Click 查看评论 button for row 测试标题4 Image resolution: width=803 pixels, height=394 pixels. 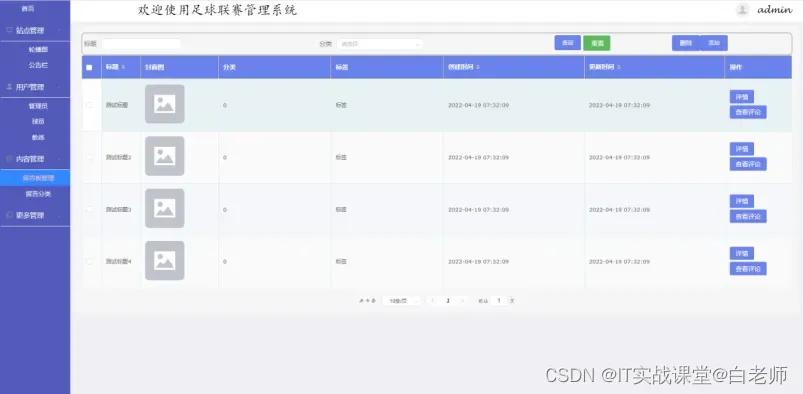748,269
